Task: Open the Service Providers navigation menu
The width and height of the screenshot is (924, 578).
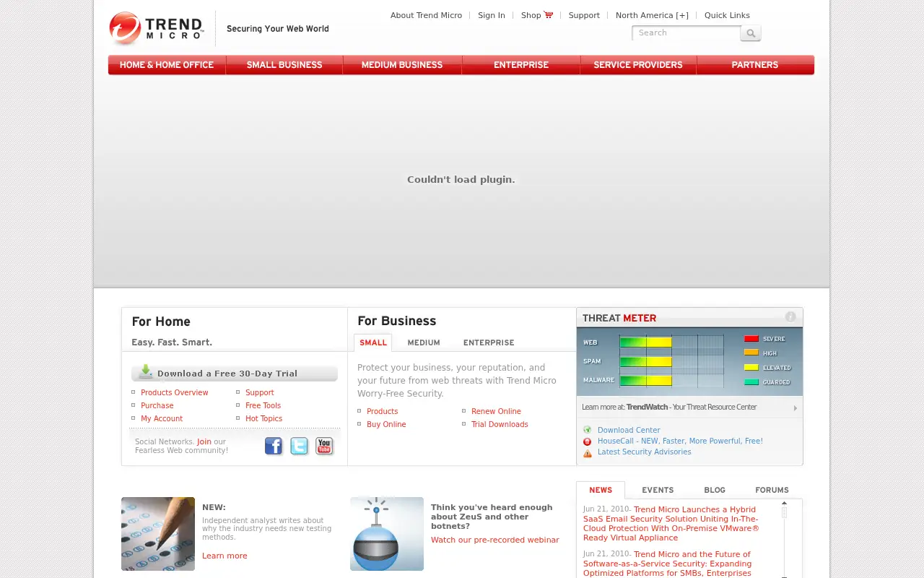Action: (638, 65)
